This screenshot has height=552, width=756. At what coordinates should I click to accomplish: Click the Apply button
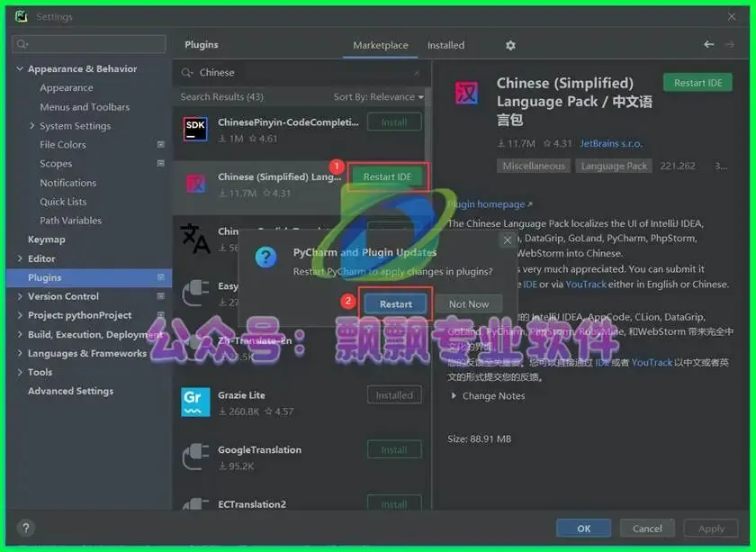pyautogui.click(x=711, y=529)
